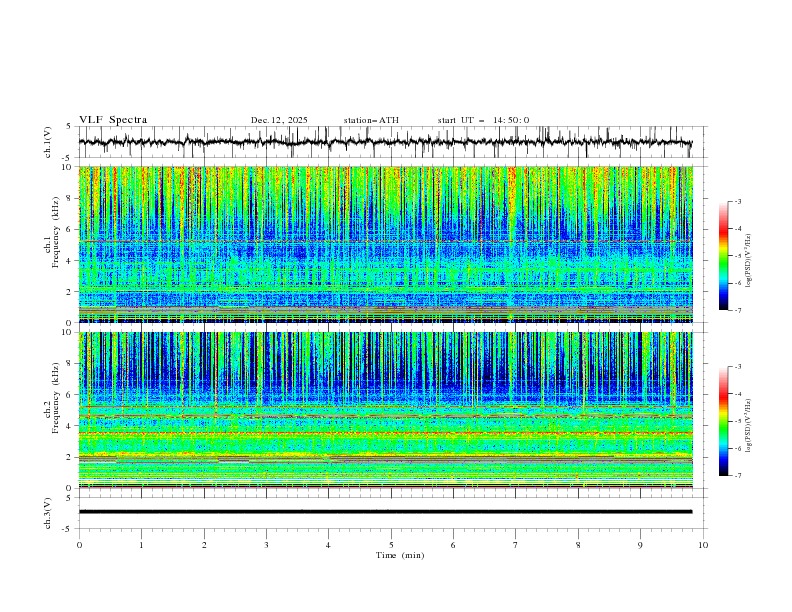Click the ch.2 "Frequency (kHz)" axis title
Image resolution: width=792 pixels, height=612 pixels.
click(55, 397)
